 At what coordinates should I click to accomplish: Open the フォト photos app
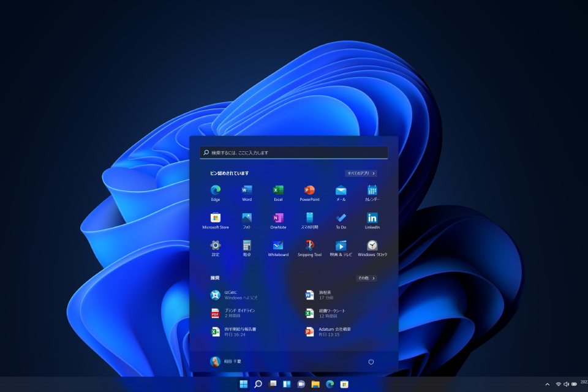click(x=246, y=219)
